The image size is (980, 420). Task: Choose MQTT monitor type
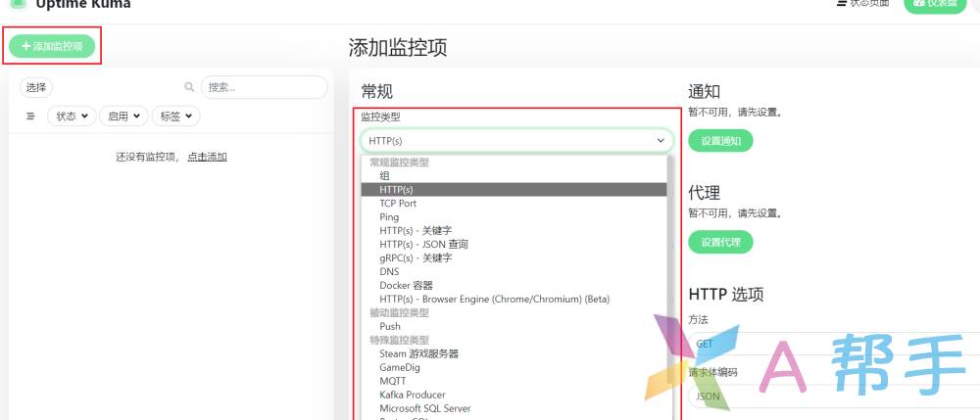coord(514,381)
